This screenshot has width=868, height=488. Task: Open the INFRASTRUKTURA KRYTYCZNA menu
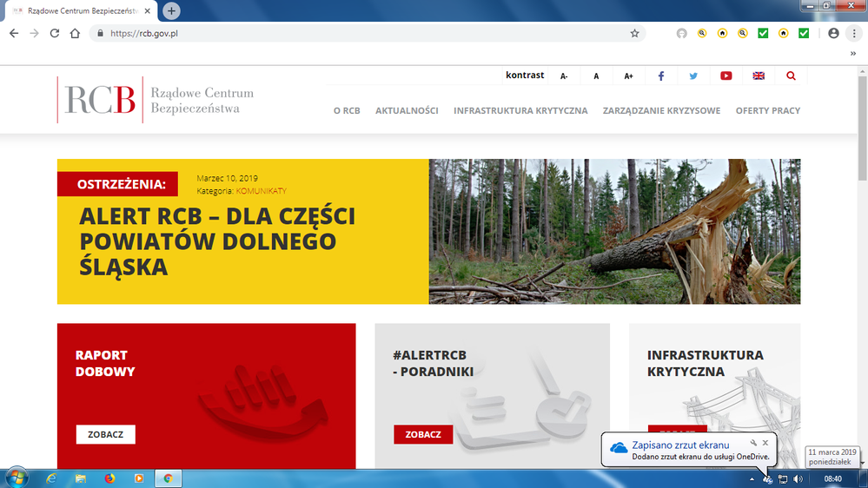click(x=520, y=110)
